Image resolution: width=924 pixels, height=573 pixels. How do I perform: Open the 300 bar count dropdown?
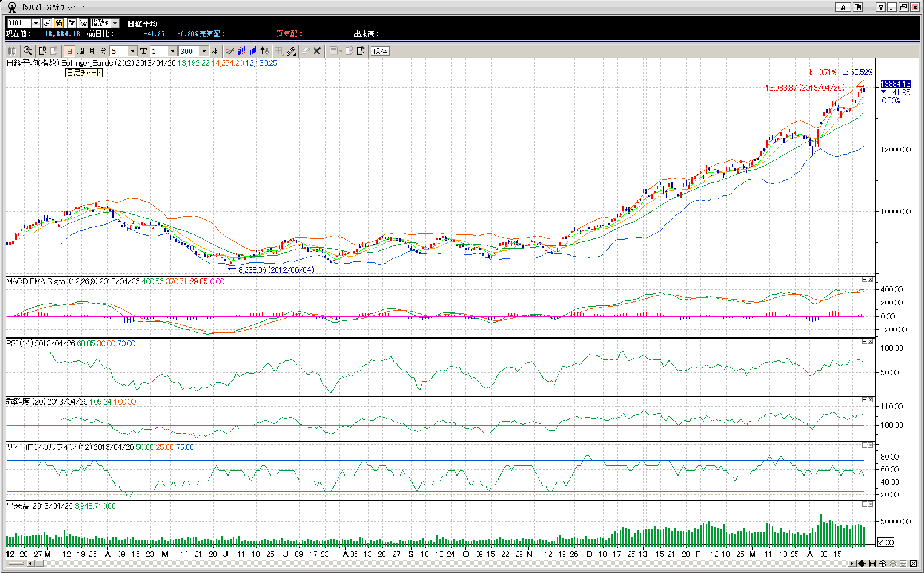coord(204,51)
